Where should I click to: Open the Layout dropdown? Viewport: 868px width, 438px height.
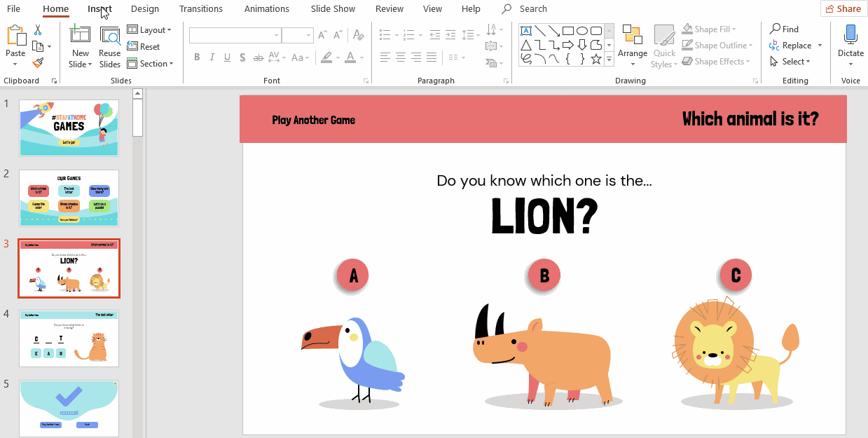149,30
